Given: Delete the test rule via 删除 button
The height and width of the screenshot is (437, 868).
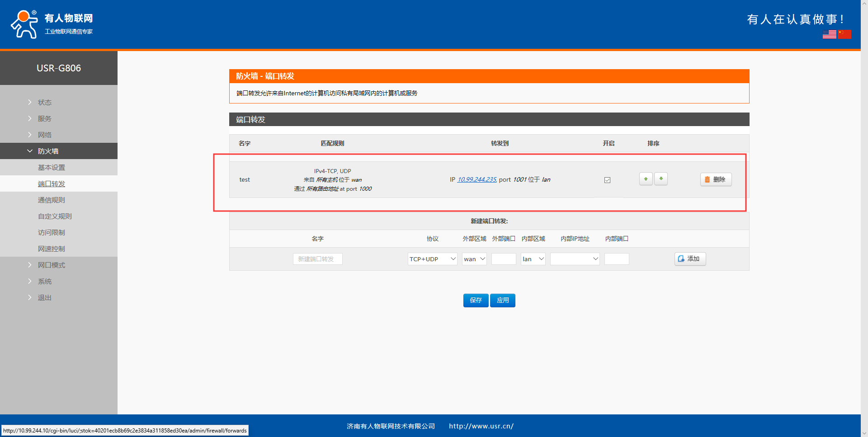Looking at the screenshot, I should 716,179.
